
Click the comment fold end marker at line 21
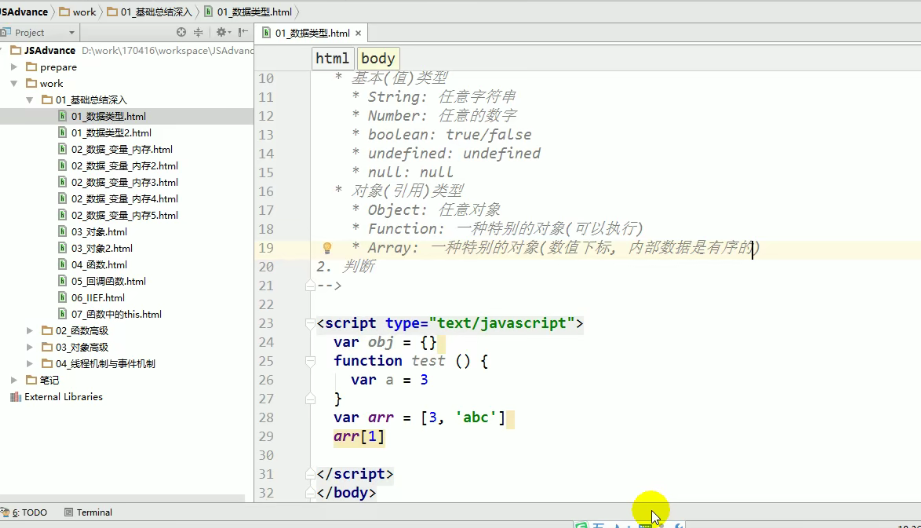click(x=310, y=286)
